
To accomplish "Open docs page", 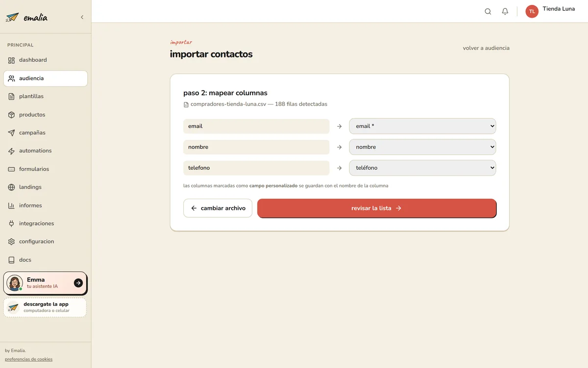I will click(x=46, y=260).
